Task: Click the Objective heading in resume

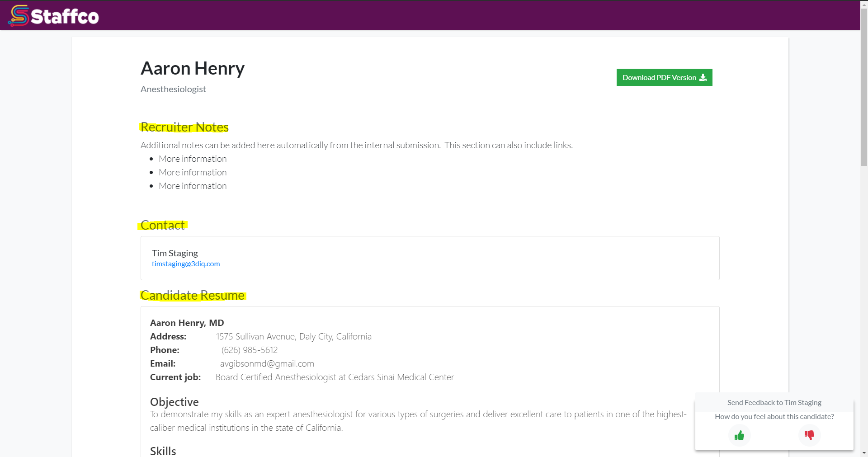Action: point(175,402)
